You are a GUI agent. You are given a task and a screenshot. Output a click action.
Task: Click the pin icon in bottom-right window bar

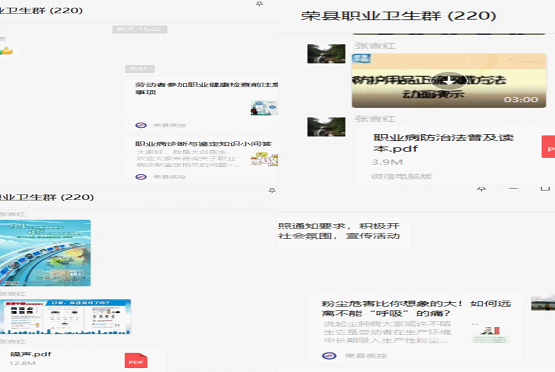click(x=481, y=189)
